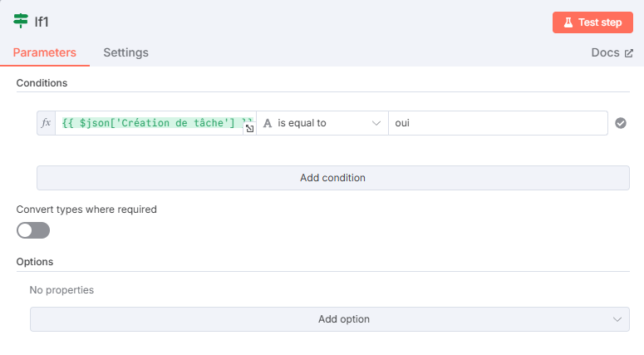This screenshot has height=355, width=644.
Task: Open the expression editor expand icon
Action: click(249, 129)
